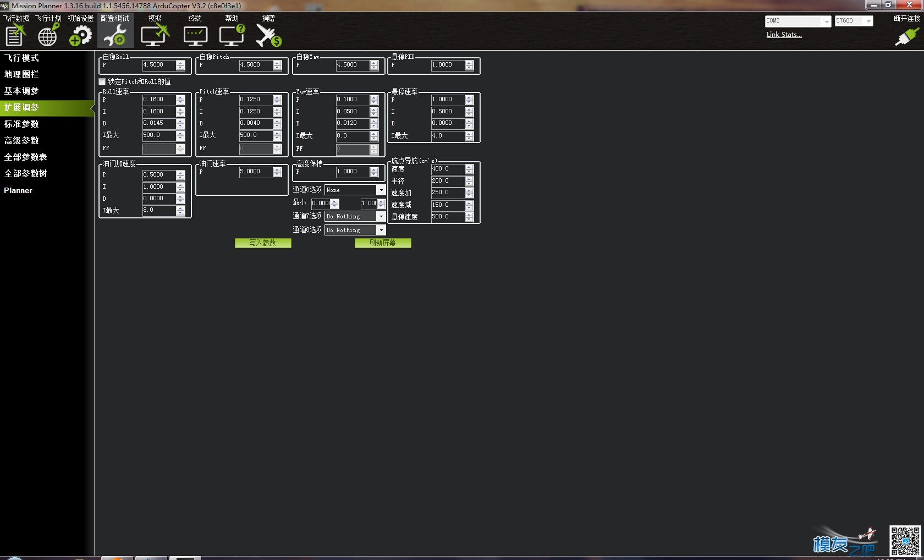The width and height of the screenshot is (924, 560).
Task: Click 写入参数 write params button
Action: coord(263,243)
